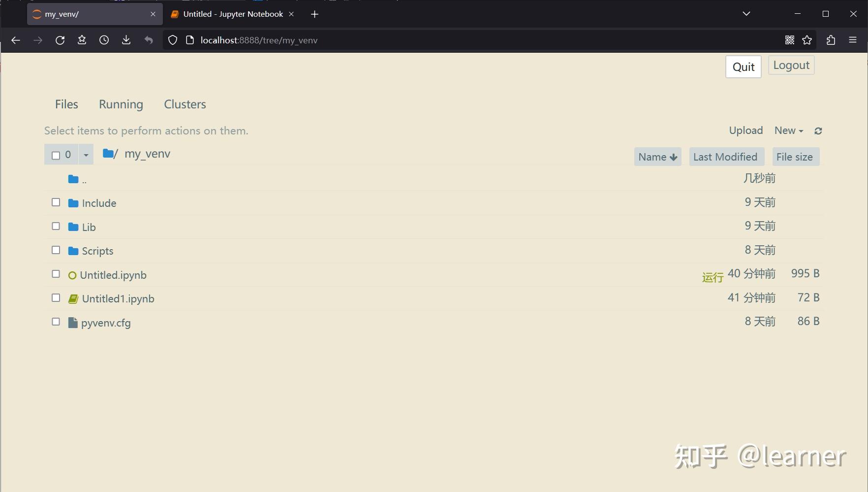This screenshot has width=868, height=492.
Task: Click my_venv breadcrumb path
Action: click(x=148, y=154)
